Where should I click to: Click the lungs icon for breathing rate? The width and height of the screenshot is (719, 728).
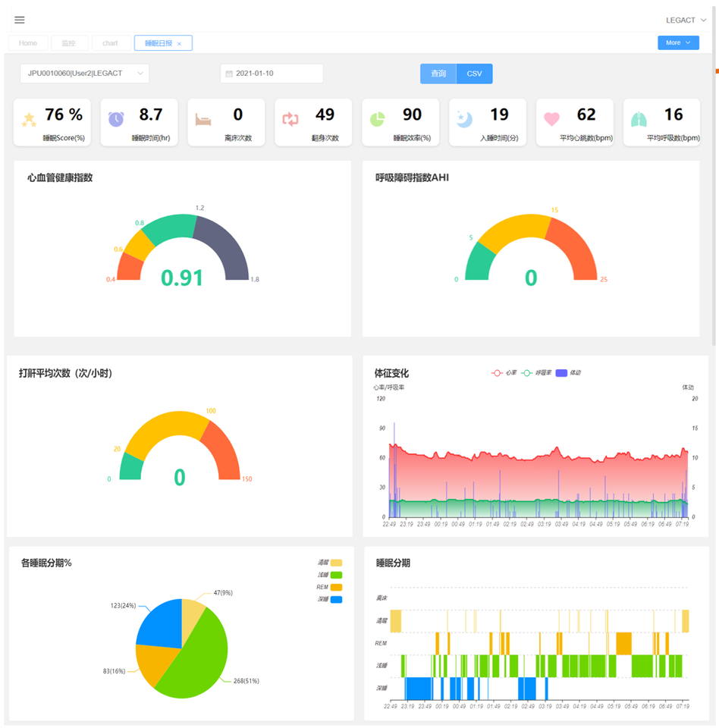coord(639,119)
